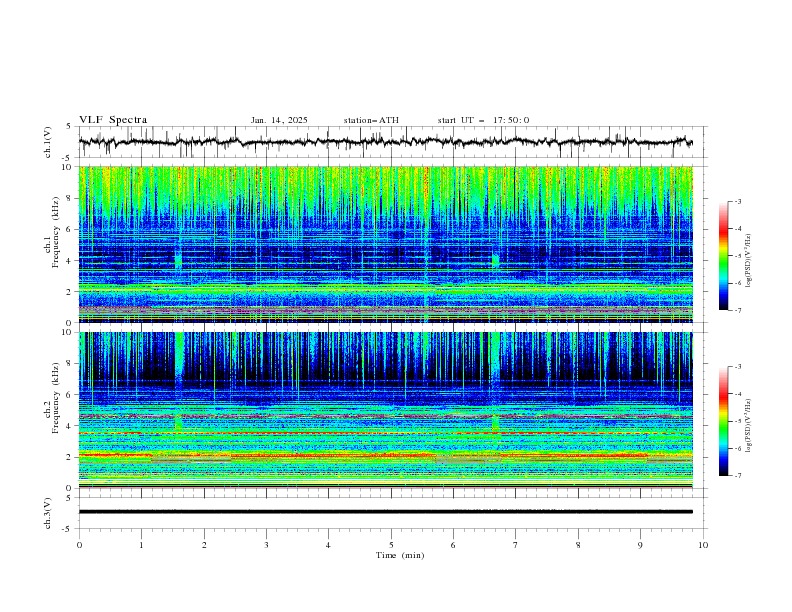This screenshot has height=612, width=792.
Task: Click the ch.3 voltage waveform trace
Action: [385, 512]
